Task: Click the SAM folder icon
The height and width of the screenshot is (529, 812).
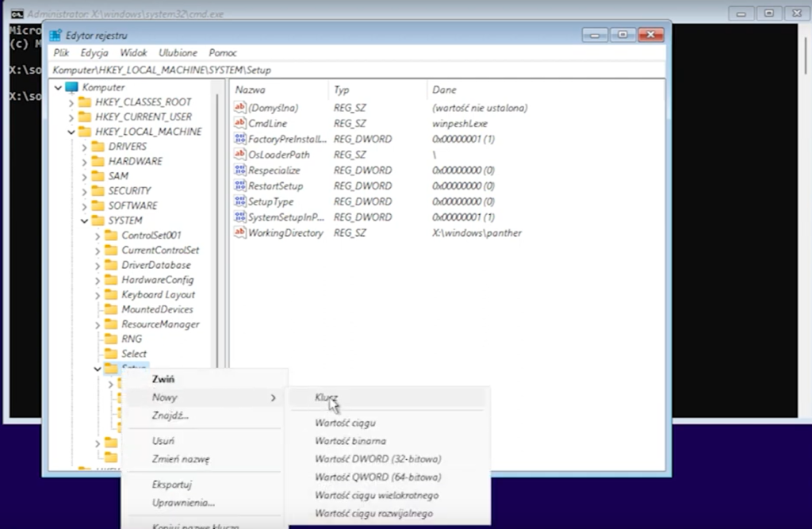Action: (x=98, y=175)
